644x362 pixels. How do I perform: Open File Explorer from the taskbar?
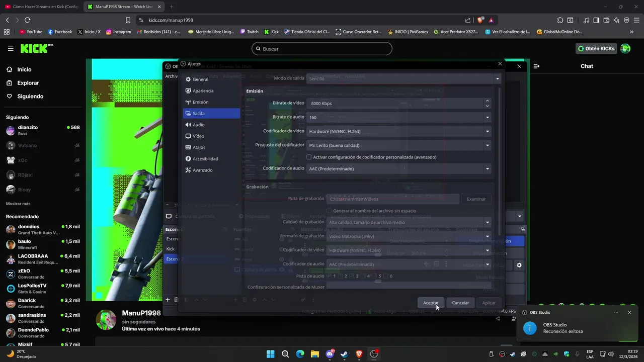tap(314, 354)
